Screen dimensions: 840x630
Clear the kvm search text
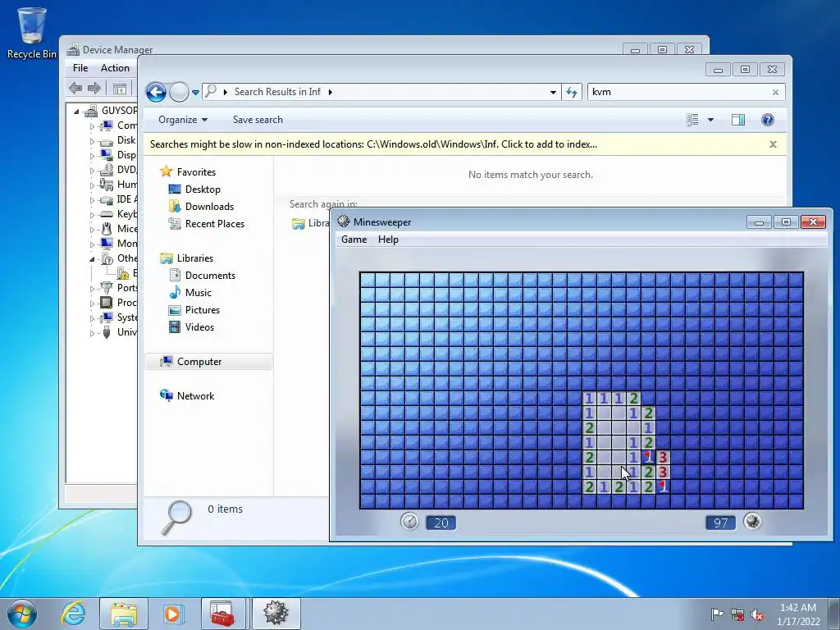(x=775, y=92)
